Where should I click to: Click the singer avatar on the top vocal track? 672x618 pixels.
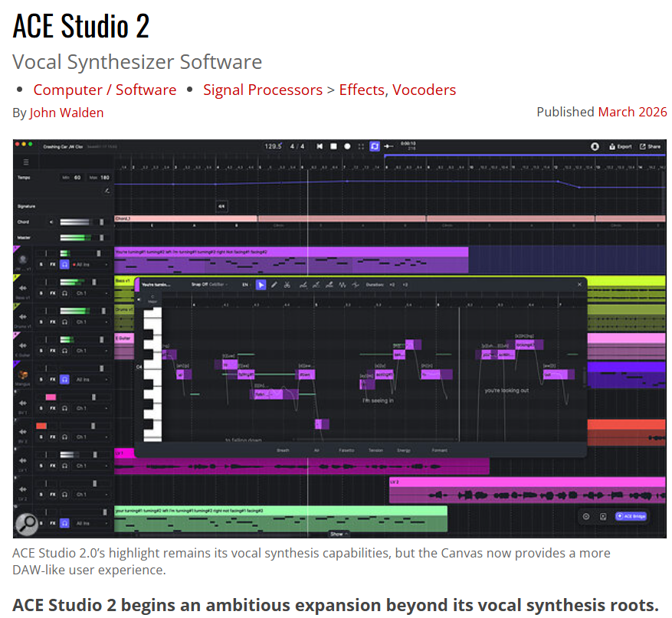23,260
